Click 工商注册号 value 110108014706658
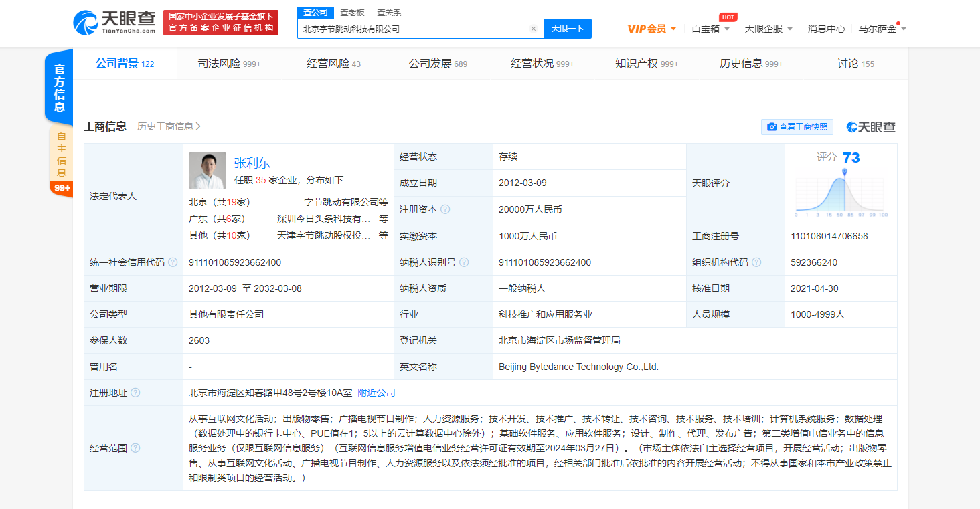 (829, 236)
